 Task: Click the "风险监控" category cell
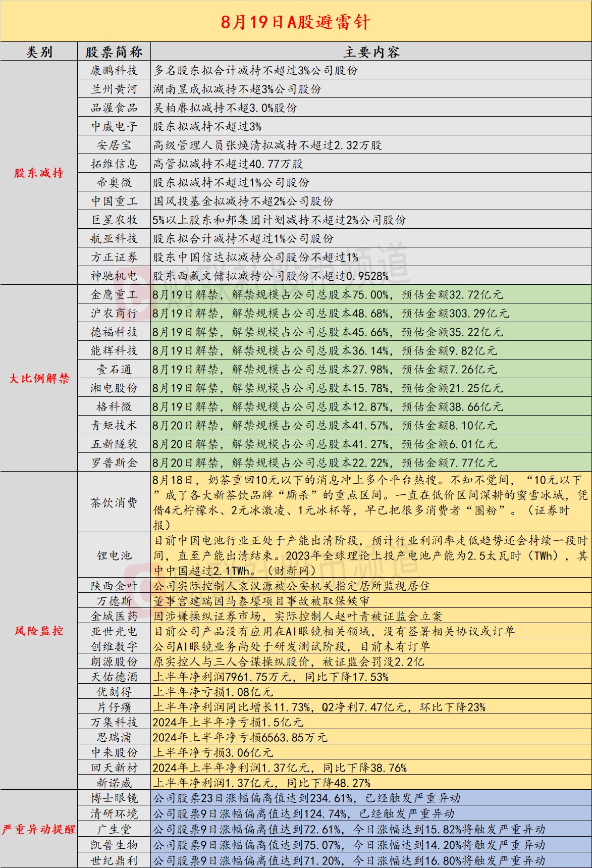(x=39, y=631)
